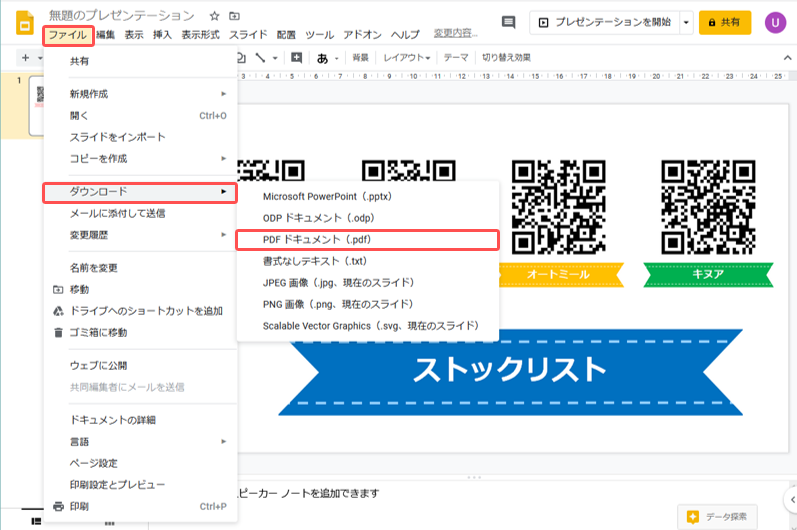Collapse the toolbar with the up chevron
This screenshot has width=797, height=530.
(x=787, y=58)
